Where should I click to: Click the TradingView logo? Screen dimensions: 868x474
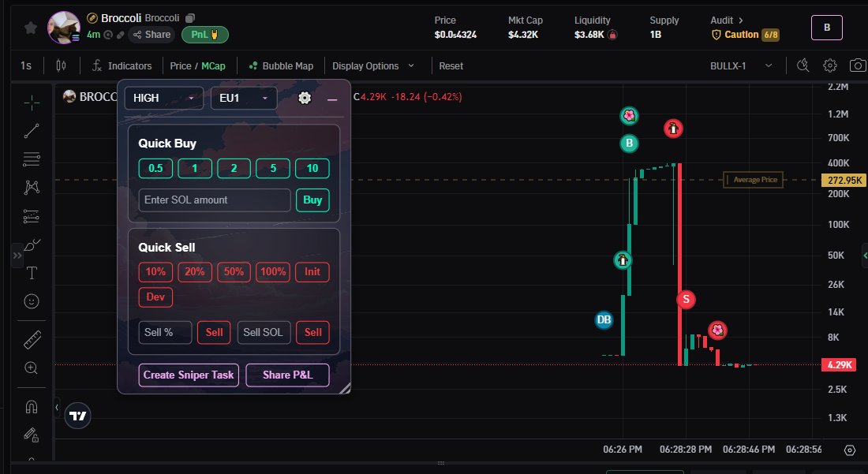[x=77, y=416]
